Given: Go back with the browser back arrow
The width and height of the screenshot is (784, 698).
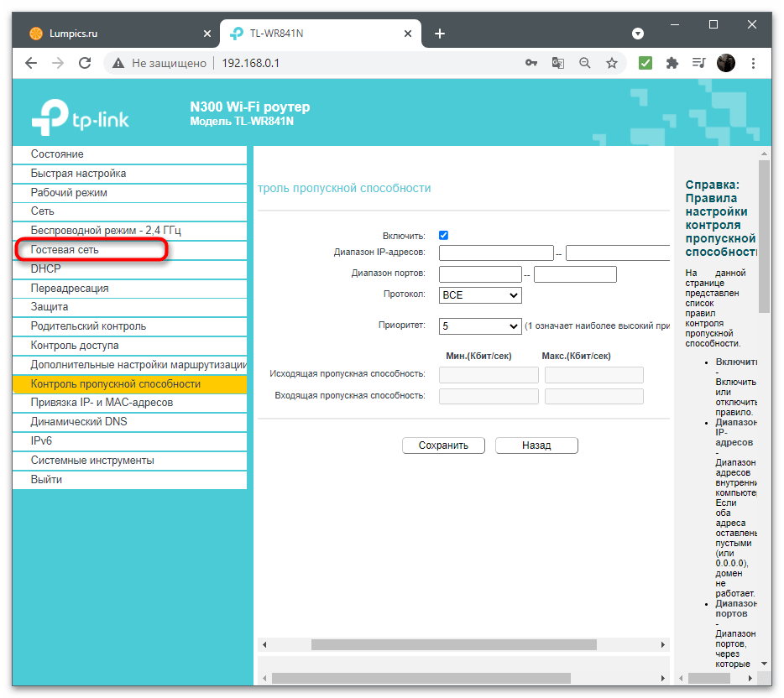Looking at the screenshot, I should tap(31, 63).
